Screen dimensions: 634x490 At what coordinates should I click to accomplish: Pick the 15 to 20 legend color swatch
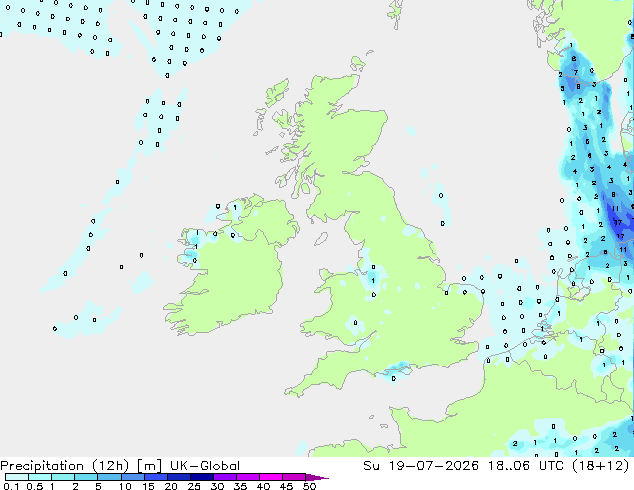click(x=155, y=477)
